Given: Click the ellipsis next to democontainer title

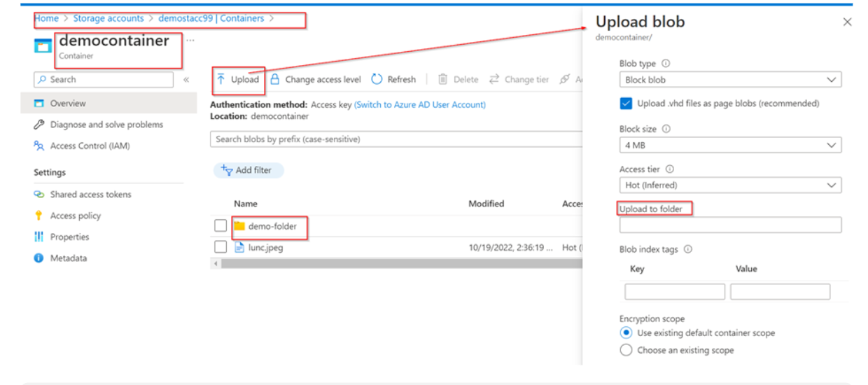Looking at the screenshot, I should tap(190, 41).
